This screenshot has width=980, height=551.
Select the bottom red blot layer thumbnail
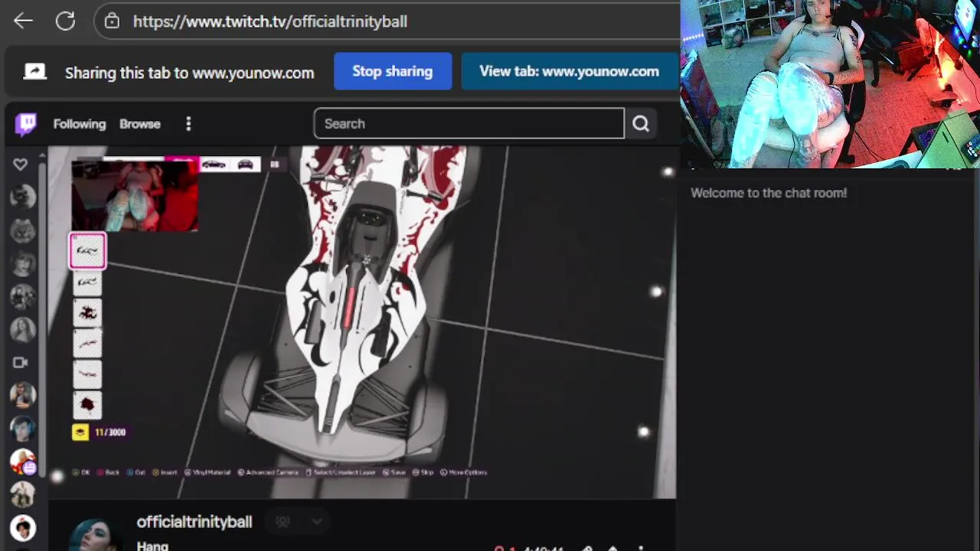tap(87, 405)
